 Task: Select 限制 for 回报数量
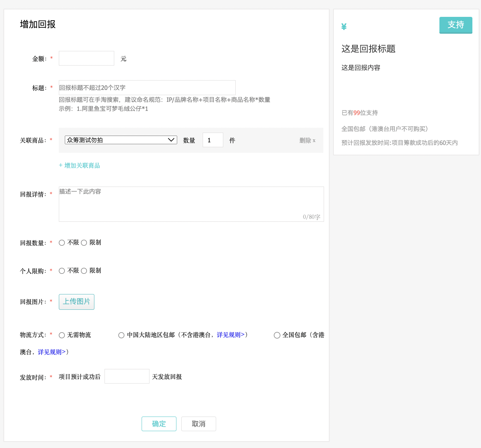tap(84, 243)
